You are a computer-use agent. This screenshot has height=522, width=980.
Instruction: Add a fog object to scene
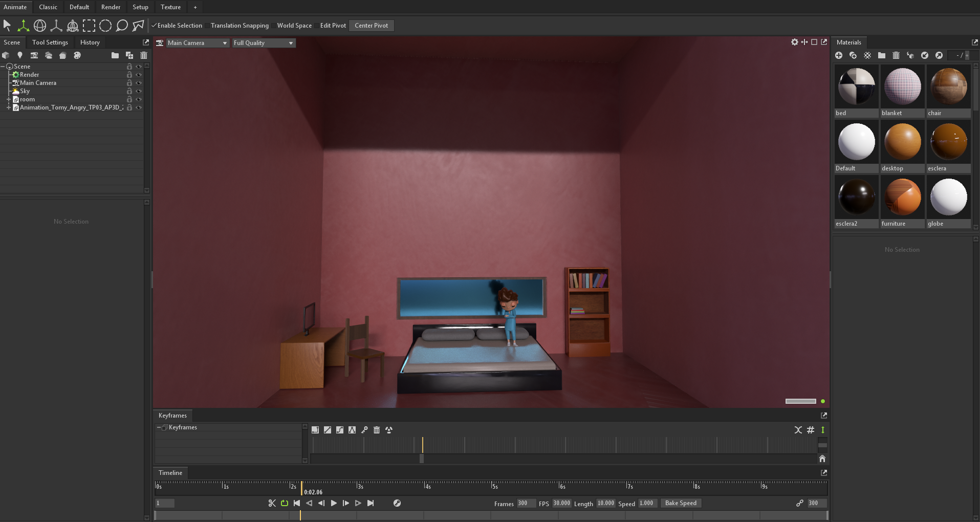49,55
